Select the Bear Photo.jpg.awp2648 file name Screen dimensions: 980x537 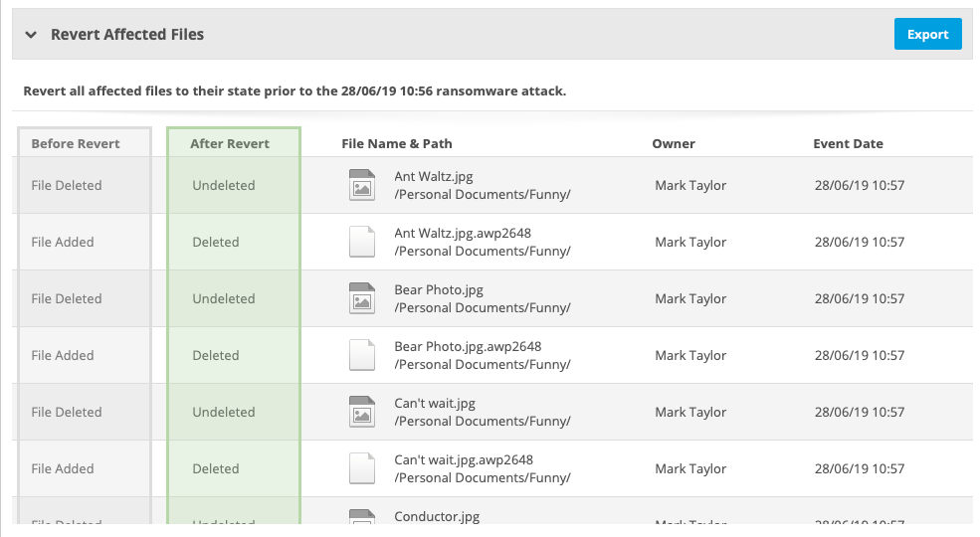[468, 347]
